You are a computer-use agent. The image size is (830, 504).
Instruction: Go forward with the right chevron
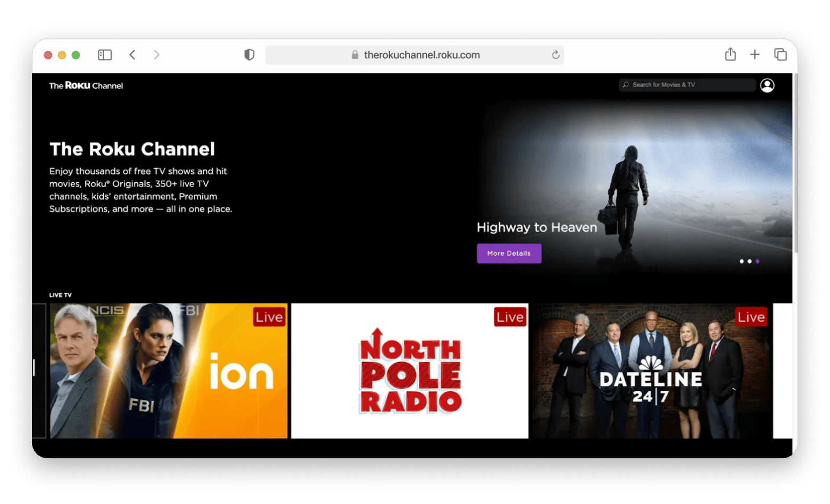point(156,55)
